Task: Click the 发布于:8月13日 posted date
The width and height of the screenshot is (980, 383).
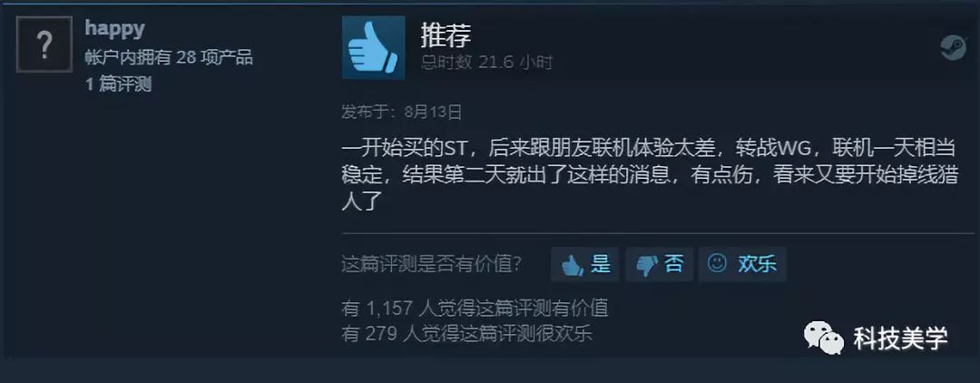Action: (x=402, y=113)
